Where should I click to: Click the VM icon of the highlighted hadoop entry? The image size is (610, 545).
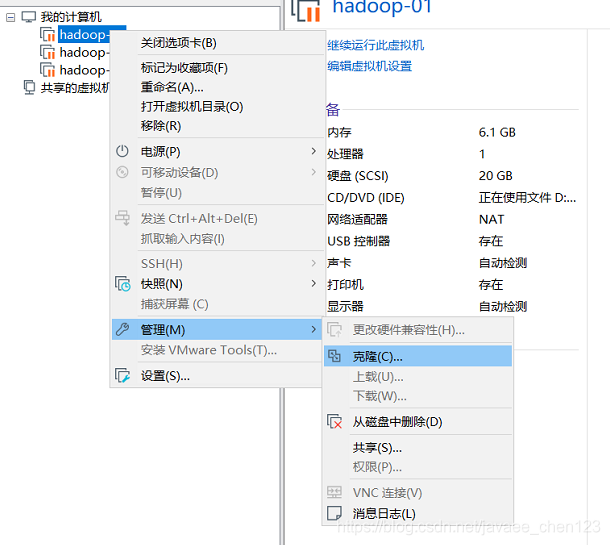[47, 35]
